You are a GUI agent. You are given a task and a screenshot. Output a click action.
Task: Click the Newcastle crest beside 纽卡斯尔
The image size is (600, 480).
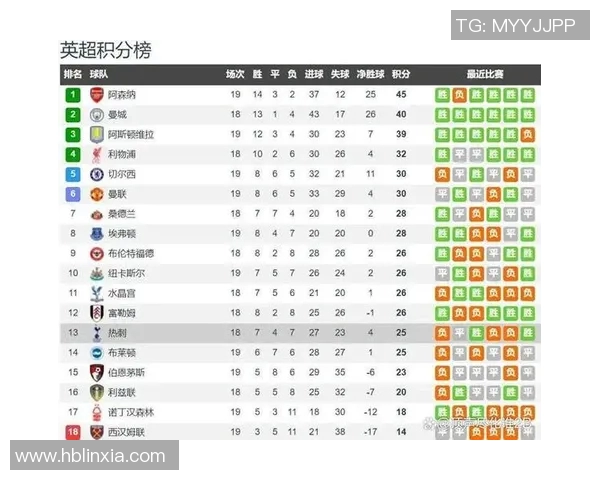(97, 273)
